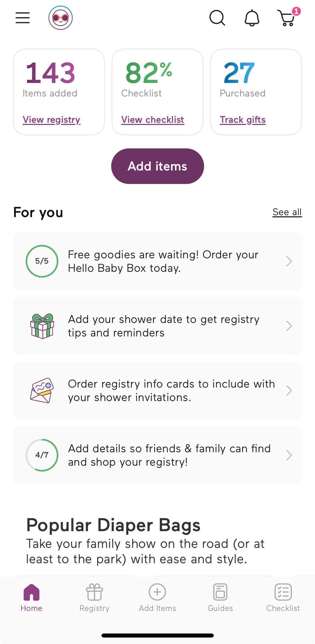
Task: Open search with the magnifier icon
Action: [217, 18]
